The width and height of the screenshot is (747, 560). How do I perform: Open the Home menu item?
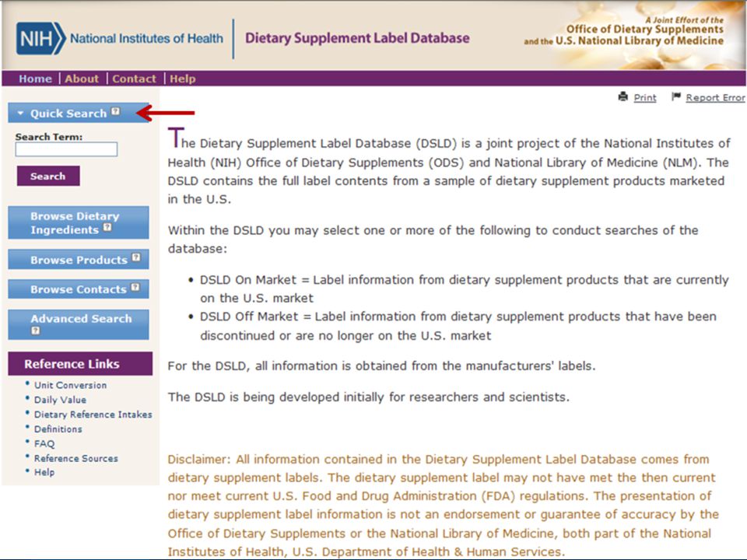(35, 79)
